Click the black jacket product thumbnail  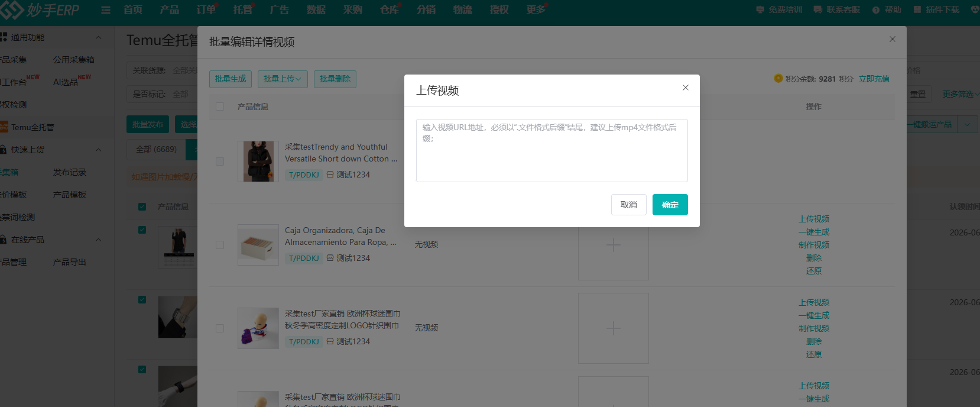click(258, 161)
